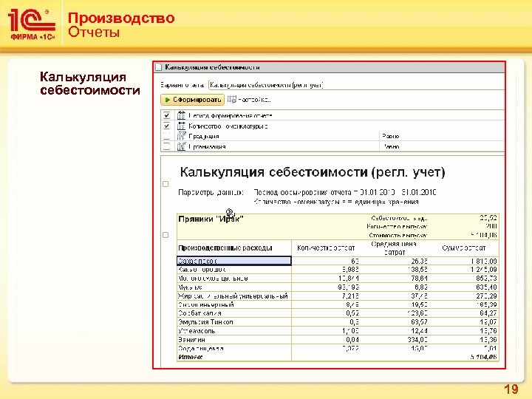Viewport: 532px width, 399px height.
Task: Click the Сумма затрат column header
Action: [x=463, y=248]
